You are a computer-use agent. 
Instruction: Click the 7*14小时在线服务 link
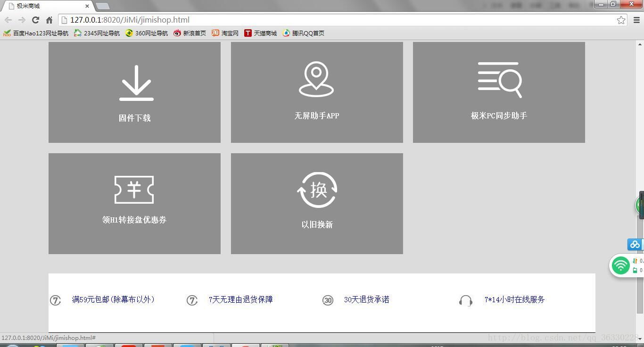tap(514, 299)
